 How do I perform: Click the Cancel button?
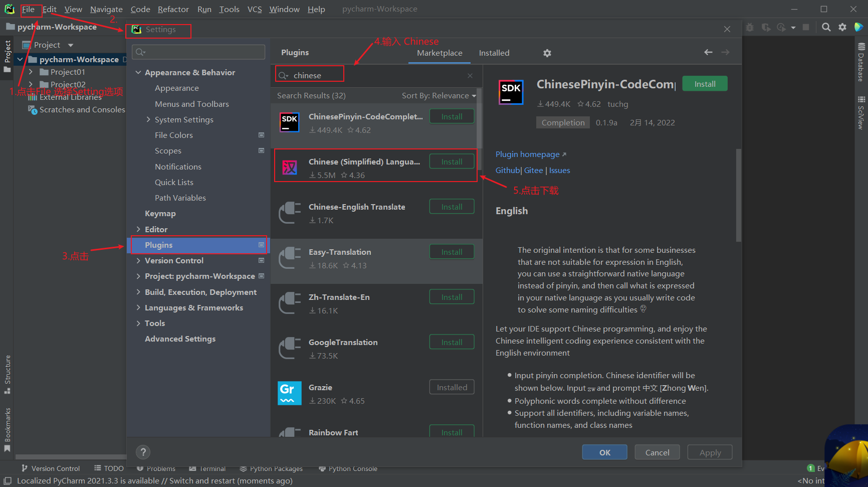pos(657,452)
